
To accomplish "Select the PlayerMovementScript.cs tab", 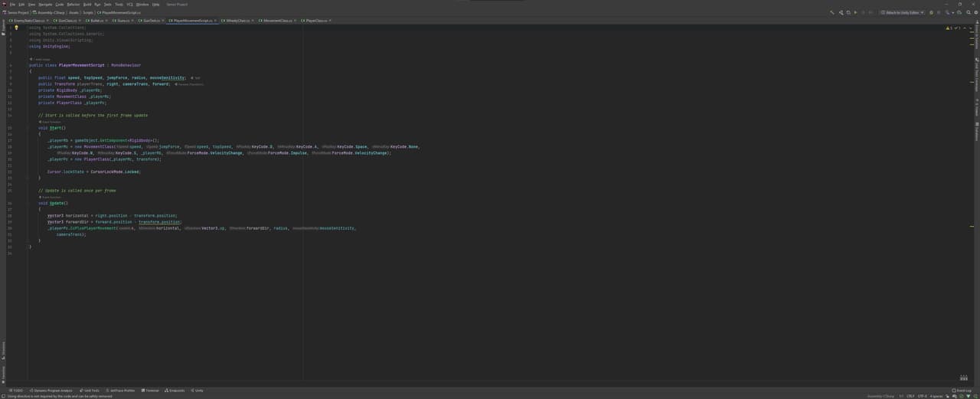I will pos(191,21).
